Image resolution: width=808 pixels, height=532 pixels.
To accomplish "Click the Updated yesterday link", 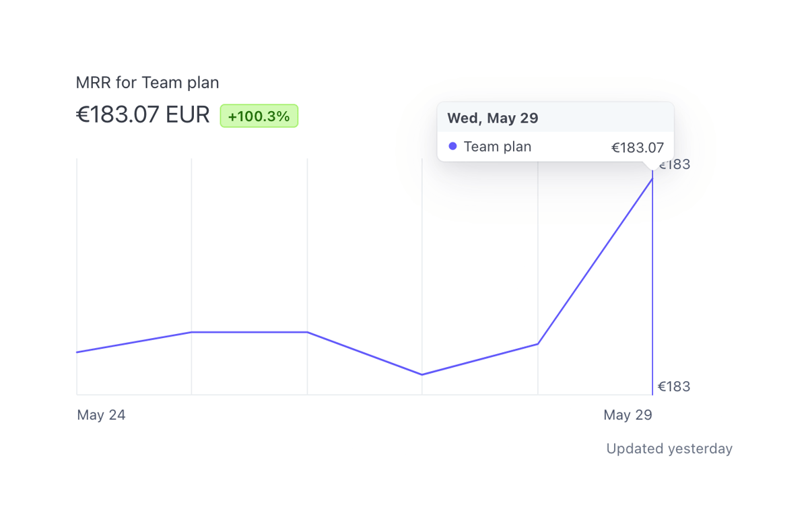I will pos(669,448).
